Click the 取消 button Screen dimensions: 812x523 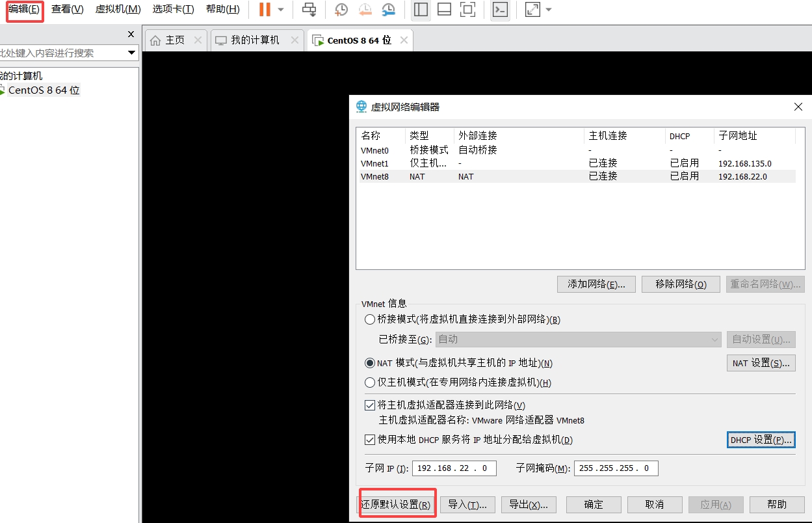[655, 504]
